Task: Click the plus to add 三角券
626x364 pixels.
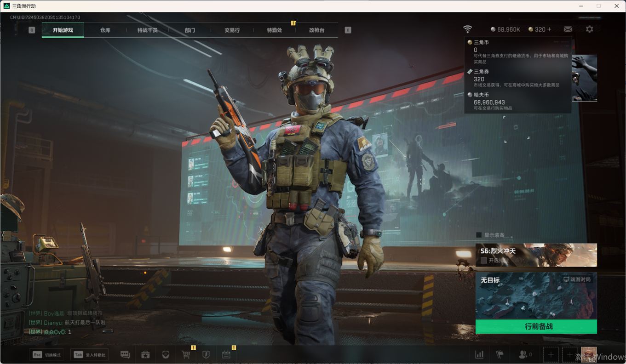Action: pyautogui.click(x=549, y=29)
